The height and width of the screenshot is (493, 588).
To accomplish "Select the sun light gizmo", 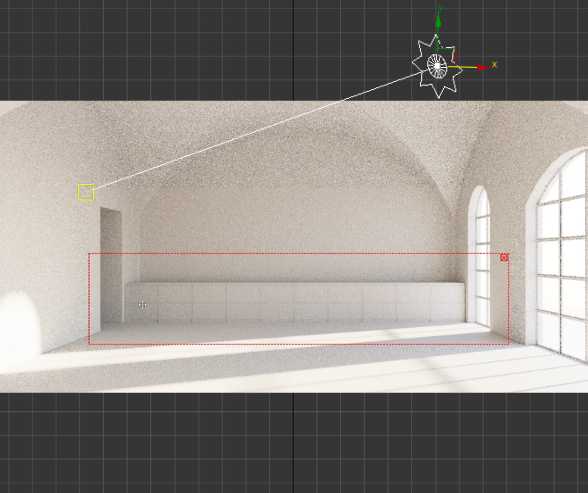I will [x=437, y=66].
